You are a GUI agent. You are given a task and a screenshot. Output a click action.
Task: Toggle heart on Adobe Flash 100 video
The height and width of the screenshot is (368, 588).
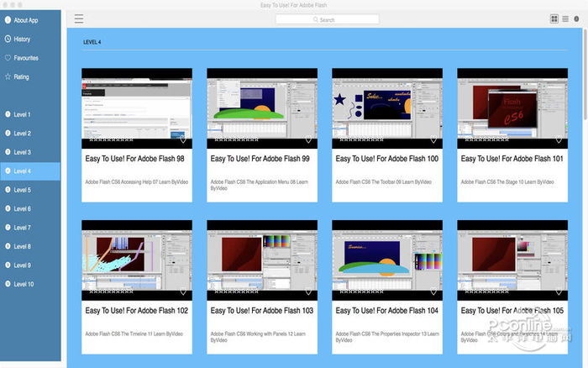(x=433, y=139)
